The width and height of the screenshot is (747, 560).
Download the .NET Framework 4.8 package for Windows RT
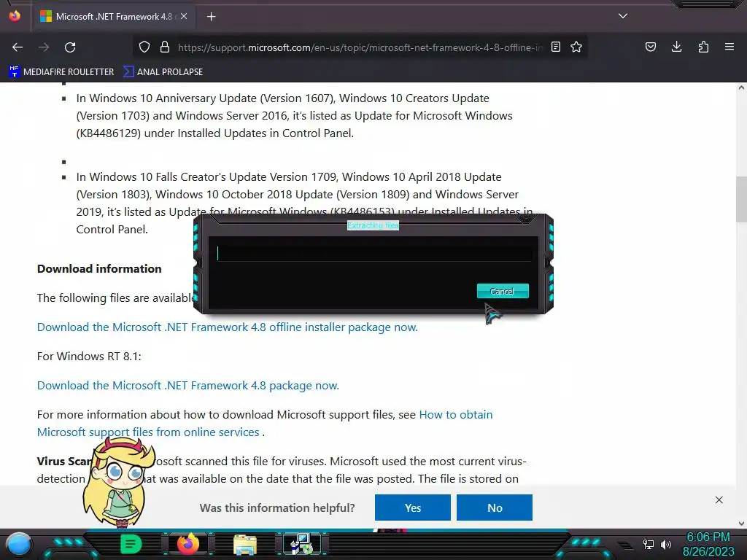(188, 385)
